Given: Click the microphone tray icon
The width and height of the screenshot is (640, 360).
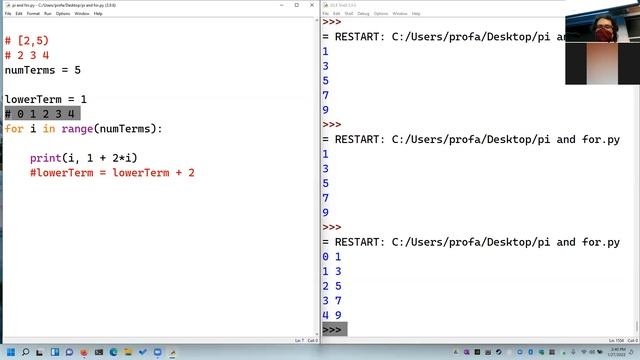Looking at the screenshot, I should pyautogui.click(x=573, y=352).
